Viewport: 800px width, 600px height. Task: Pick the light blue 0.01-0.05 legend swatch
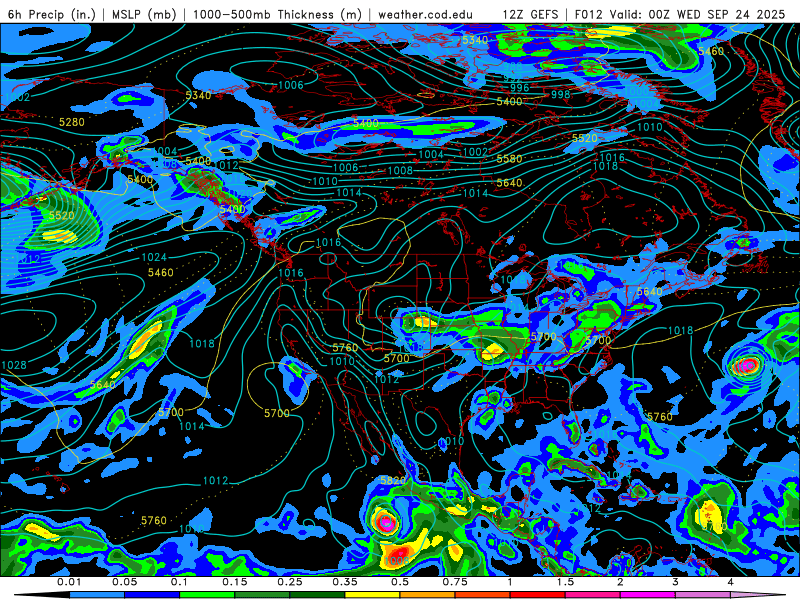pos(97,595)
